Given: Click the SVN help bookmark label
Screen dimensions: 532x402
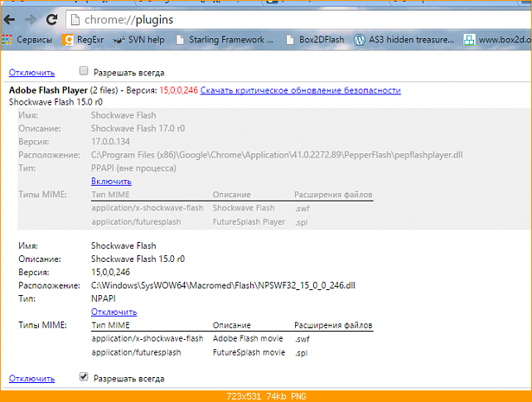Looking at the screenshot, I should pyautogui.click(x=146, y=40).
